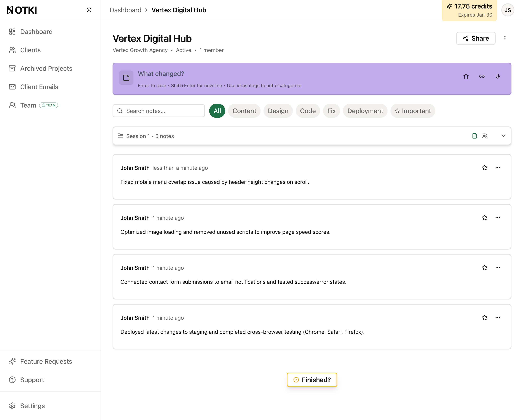The height and width of the screenshot is (420, 523).
Task: Open project options via the three-dot menu
Action: pos(505,38)
